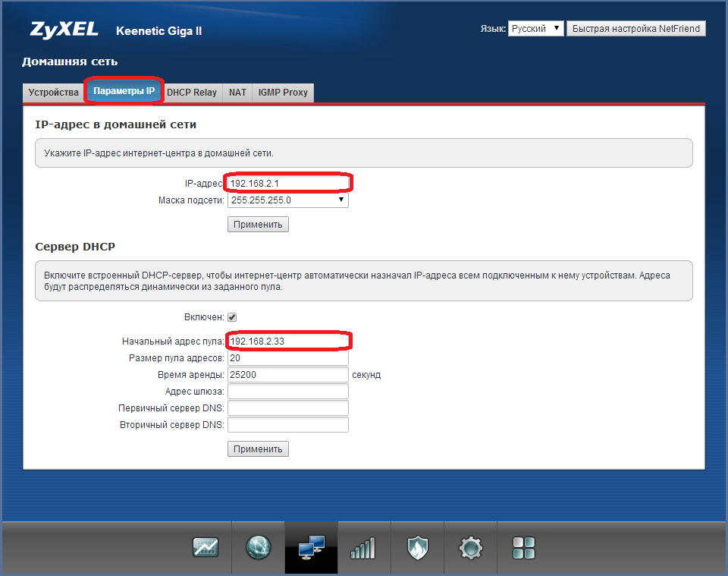Switch to the Устройства tab
Image resolution: width=728 pixels, height=576 pixels.
[x=53, y=93]
